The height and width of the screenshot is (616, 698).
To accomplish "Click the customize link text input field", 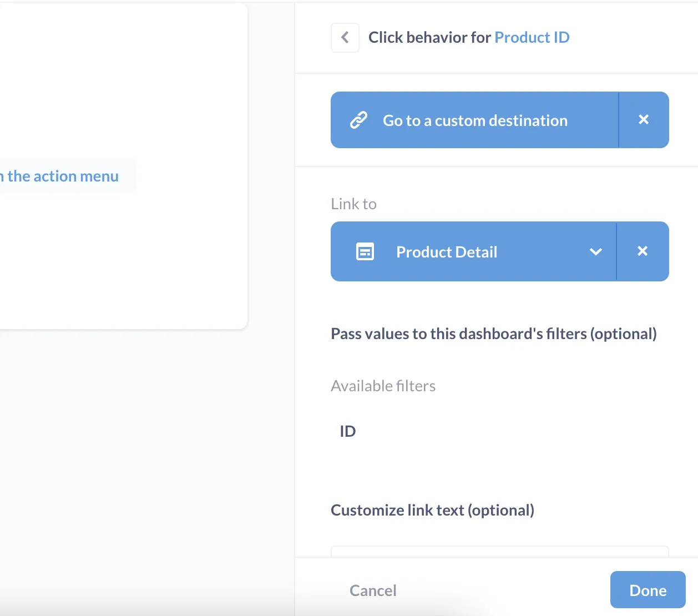I will [x=499, y=552].
